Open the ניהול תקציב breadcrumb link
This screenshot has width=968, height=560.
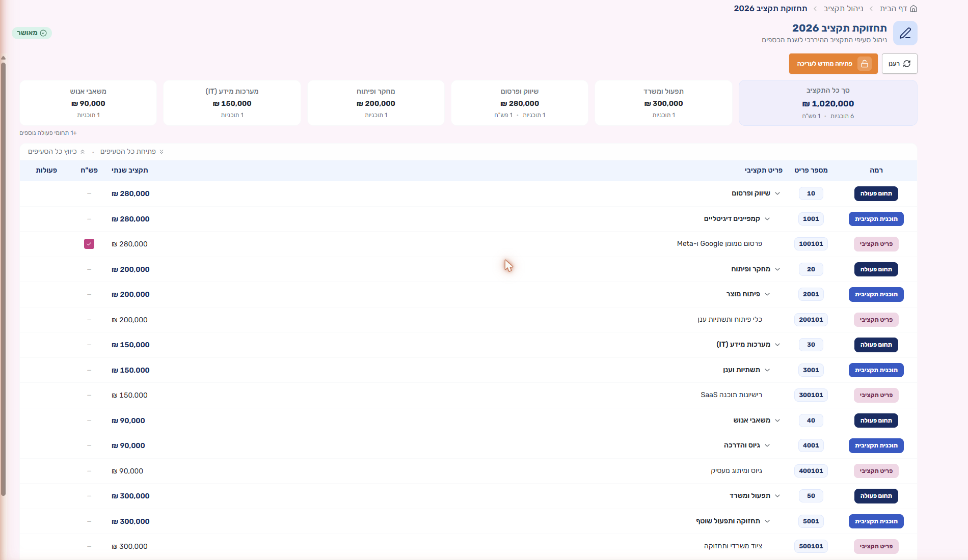[x=843, y=9]
